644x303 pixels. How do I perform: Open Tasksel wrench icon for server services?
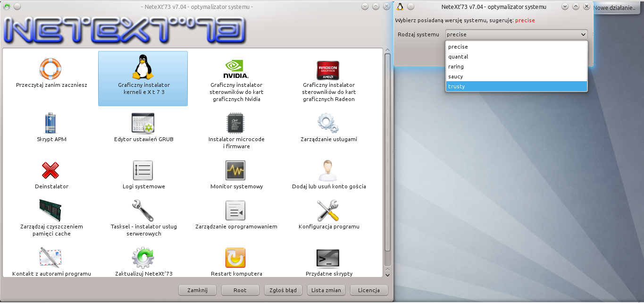[x=143, y=210]
